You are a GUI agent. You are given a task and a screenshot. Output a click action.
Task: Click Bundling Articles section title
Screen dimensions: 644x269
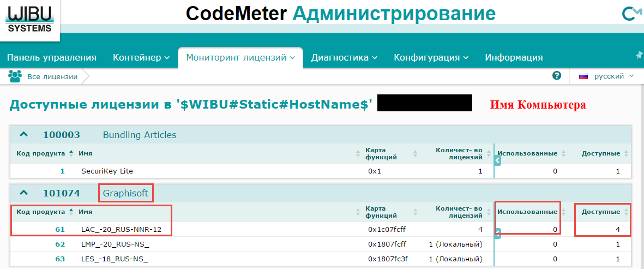click(x=139, y=135)
